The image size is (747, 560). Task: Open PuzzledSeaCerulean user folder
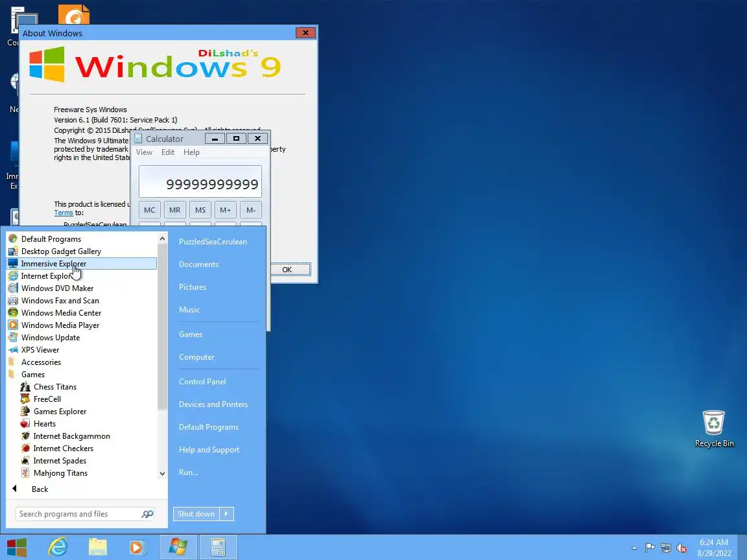tap(213, 242)
